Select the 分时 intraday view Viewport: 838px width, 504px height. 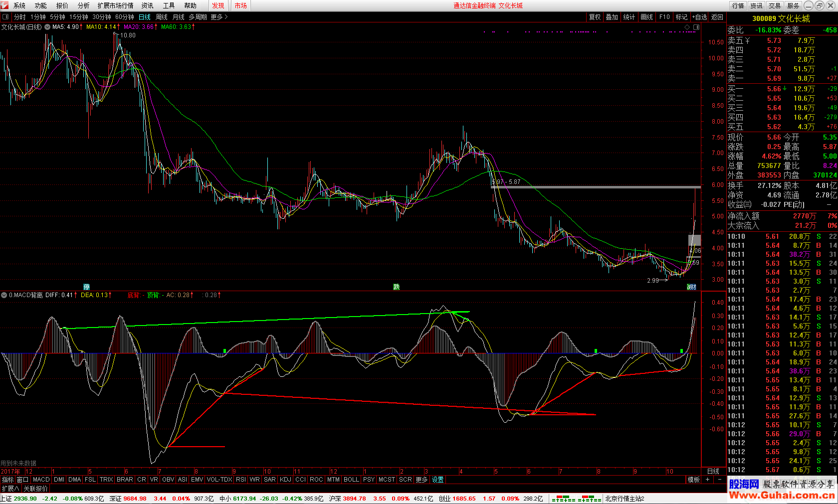[20, 17]
